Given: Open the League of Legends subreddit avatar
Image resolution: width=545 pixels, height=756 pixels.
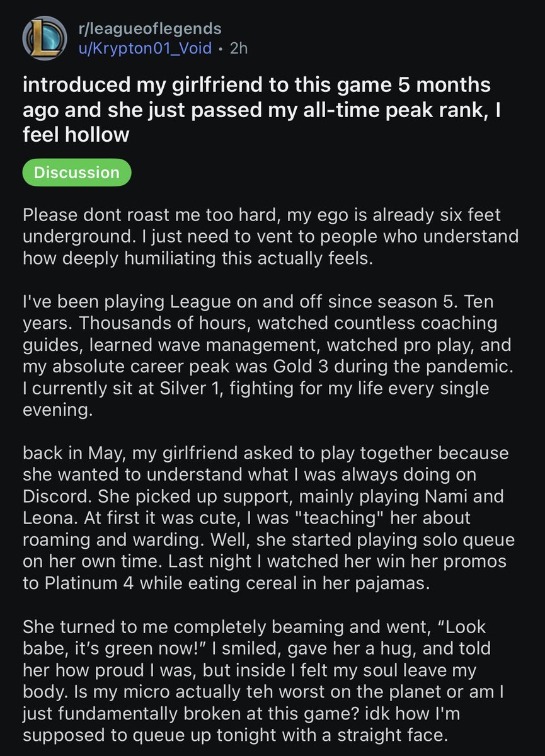Looking at the screenshot, I should point(43,38).
